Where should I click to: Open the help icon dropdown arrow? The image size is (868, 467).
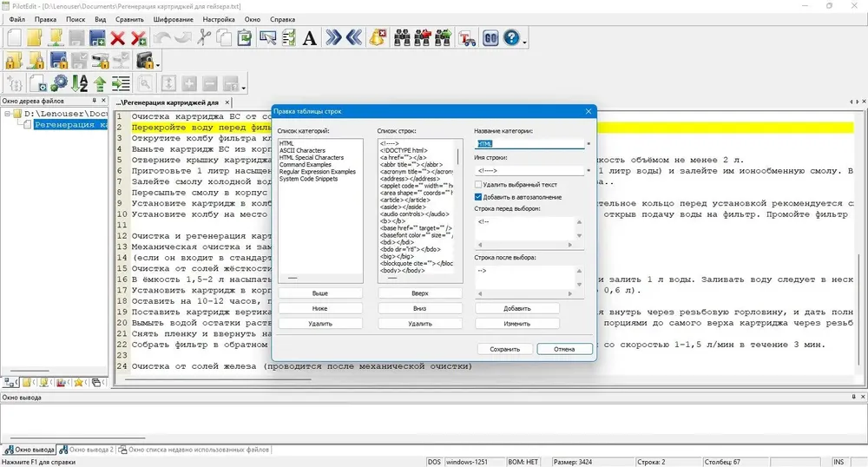pos(524,41)
